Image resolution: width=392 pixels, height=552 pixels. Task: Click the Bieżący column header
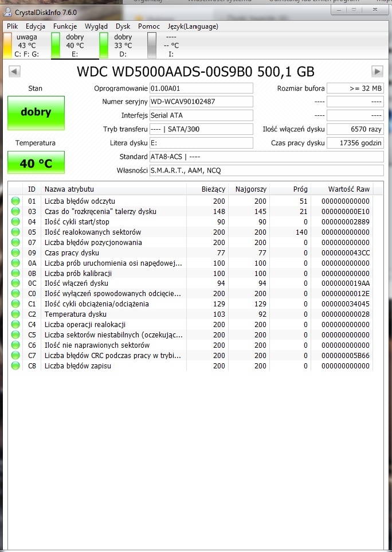[x=207, y=189]
